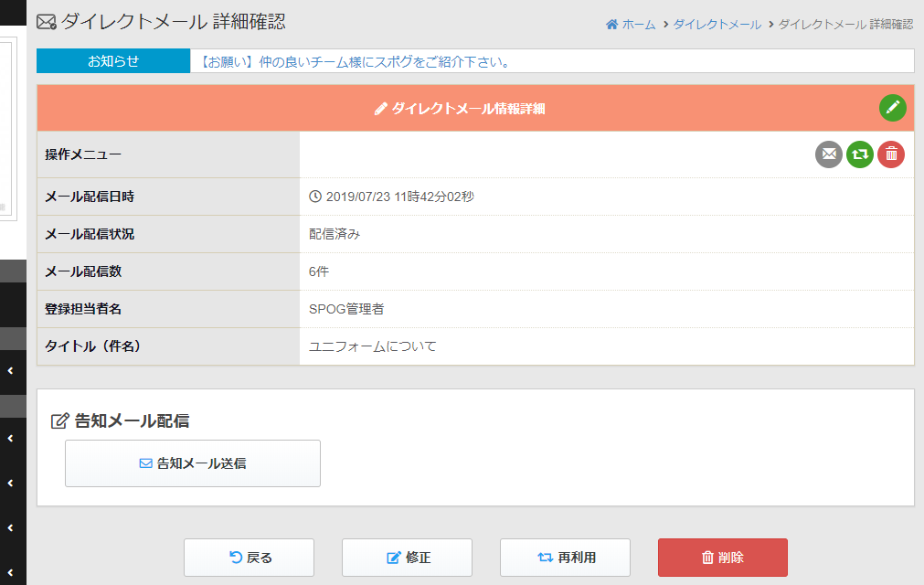The width and height of the screenshot is (924, 585).
Task: Click the blue お知らせ label
Action: click(x=113, y=61)
